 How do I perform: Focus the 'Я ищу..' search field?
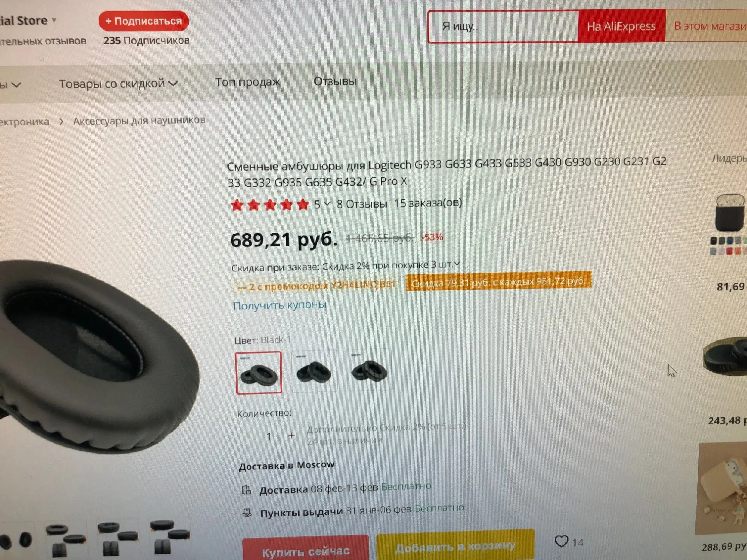(x=503, y=27)
